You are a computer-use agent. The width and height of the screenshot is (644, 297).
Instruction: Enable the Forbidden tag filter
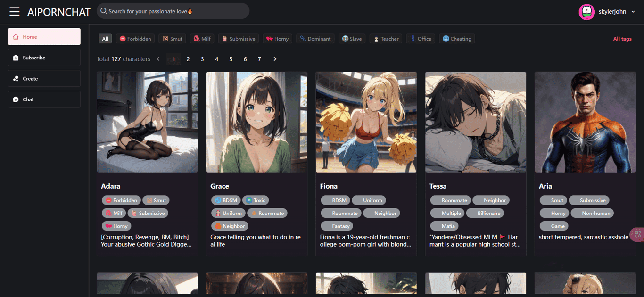point(135,39)
